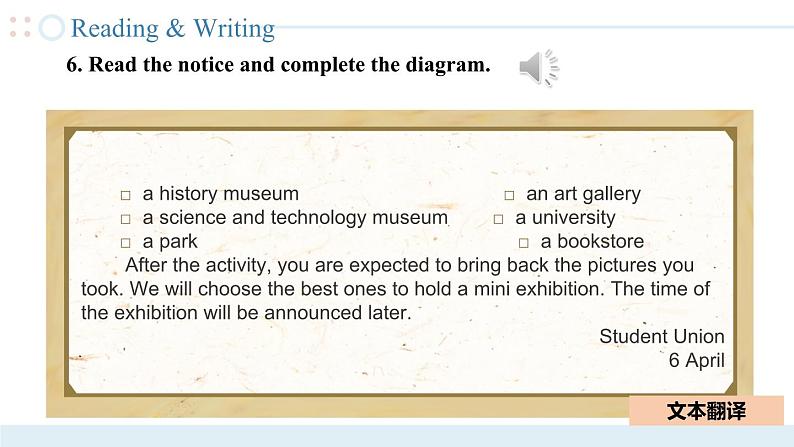Viewport: 794px width, 447px height.
Task: Click the 'a science and technology museum' label text
Action: pos(295,218)
